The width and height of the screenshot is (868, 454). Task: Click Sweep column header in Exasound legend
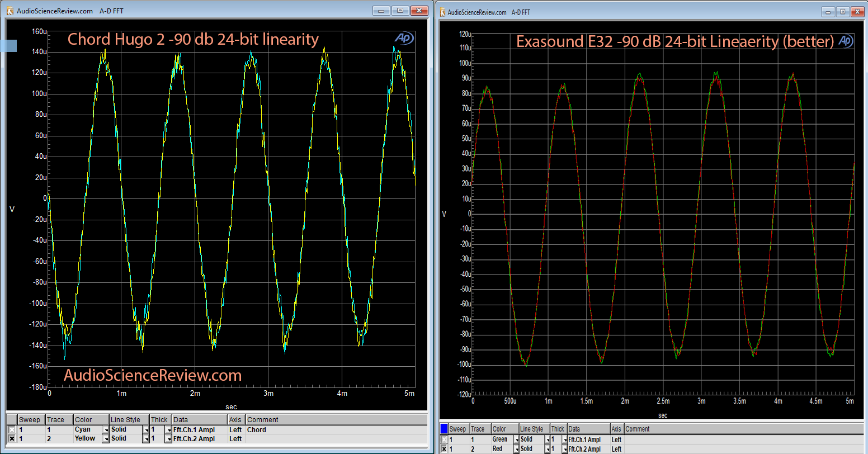coord(458,429)
